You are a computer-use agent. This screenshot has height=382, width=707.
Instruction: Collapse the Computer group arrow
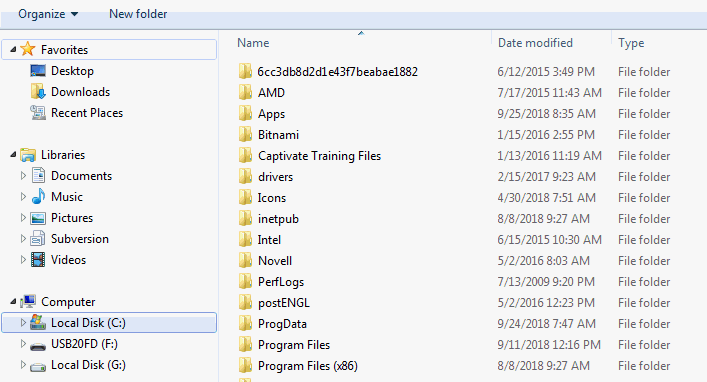tap(13, 301)
